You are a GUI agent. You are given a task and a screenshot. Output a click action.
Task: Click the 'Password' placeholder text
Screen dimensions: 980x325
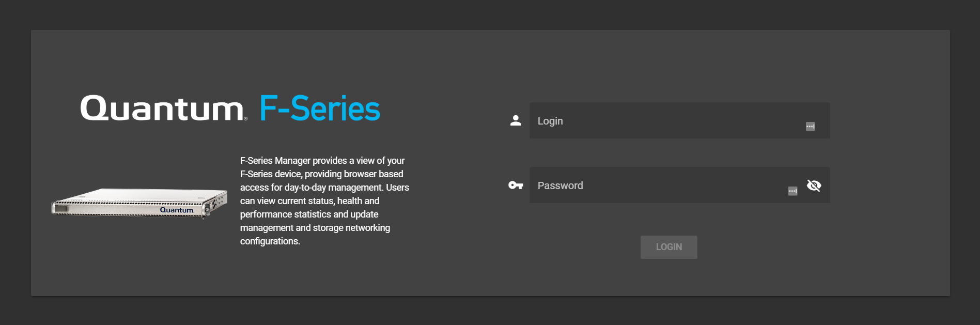[560, 185]
